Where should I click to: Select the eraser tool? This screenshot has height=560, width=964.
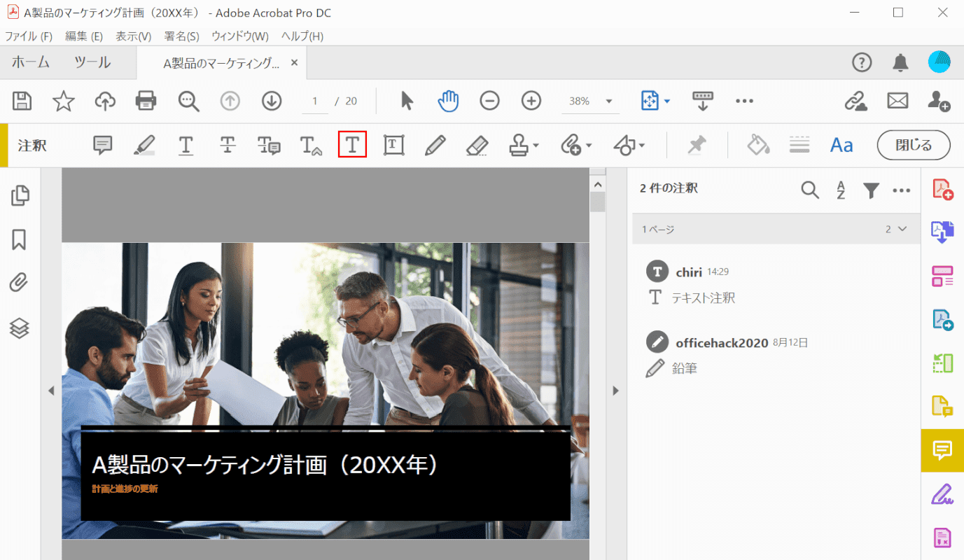point(477,146)
